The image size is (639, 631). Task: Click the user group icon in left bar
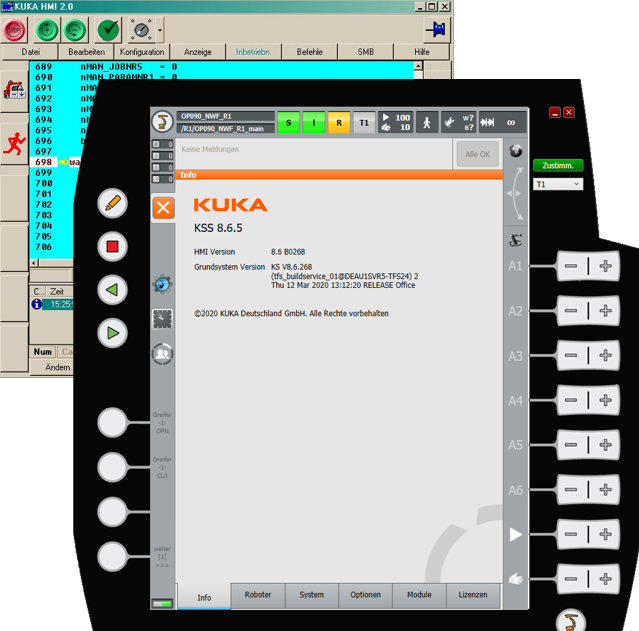[163, 353]
